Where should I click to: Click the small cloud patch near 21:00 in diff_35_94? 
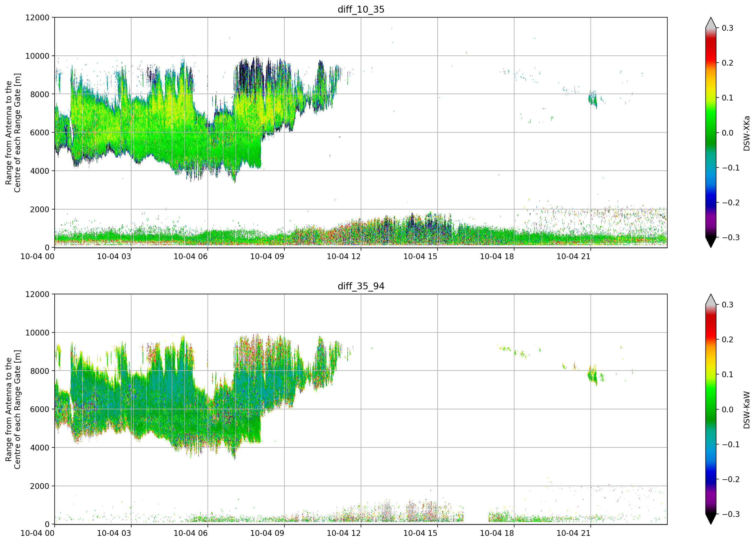click(x=592, y=376)
